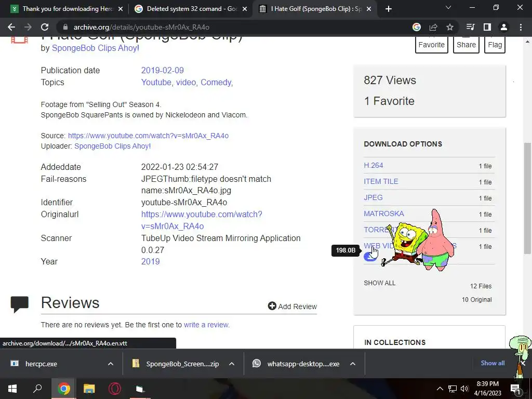The width and height of the screenshot is (532, 399).
Task: Click 'write a review' link
Action: (x=206, y=325)
